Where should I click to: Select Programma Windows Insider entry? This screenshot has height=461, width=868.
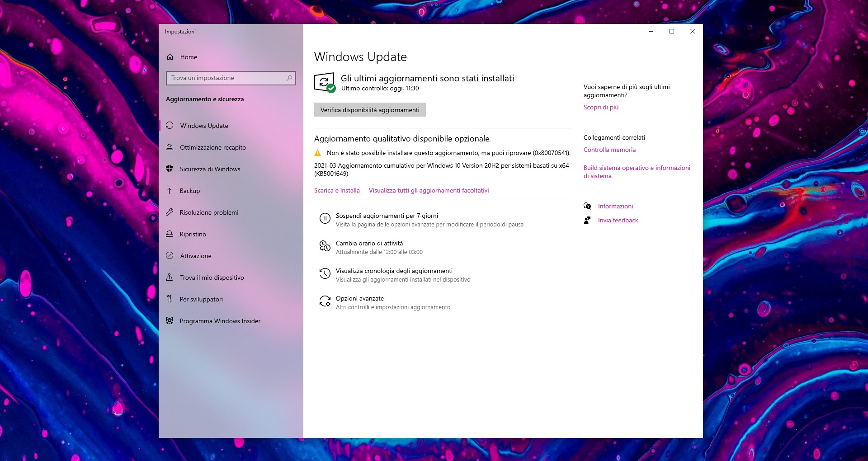[231, 321]
